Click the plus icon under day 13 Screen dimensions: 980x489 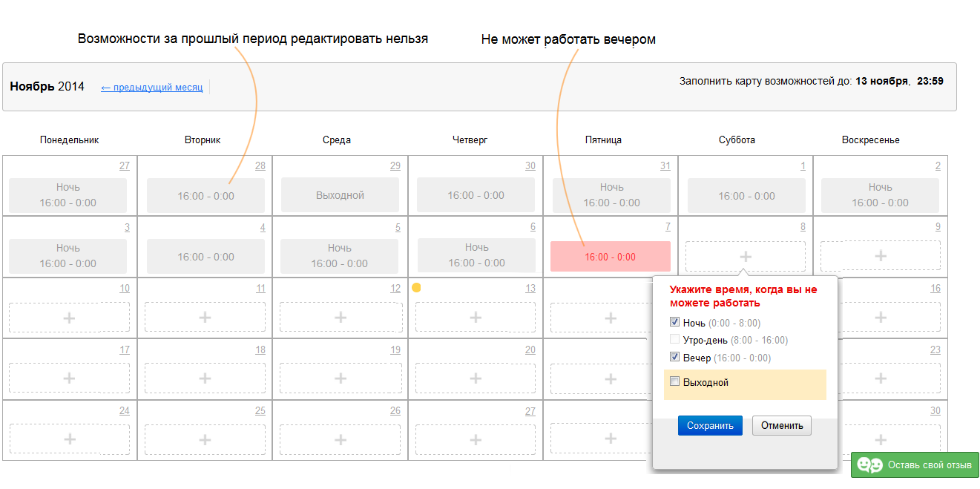[x=476, y=318]
